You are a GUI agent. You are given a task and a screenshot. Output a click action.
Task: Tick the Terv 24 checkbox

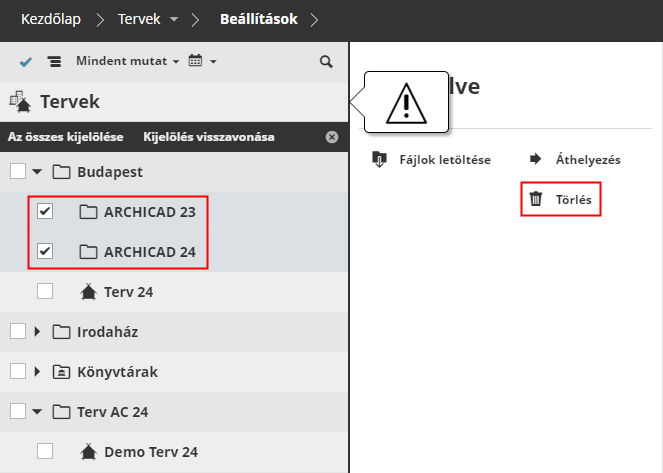click(45, 292)
